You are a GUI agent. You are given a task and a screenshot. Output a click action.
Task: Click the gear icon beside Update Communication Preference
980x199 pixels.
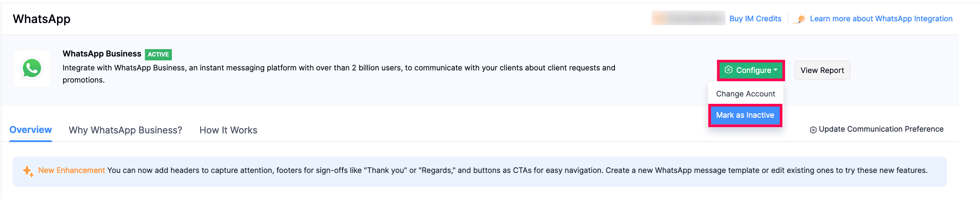pos(813,130)
